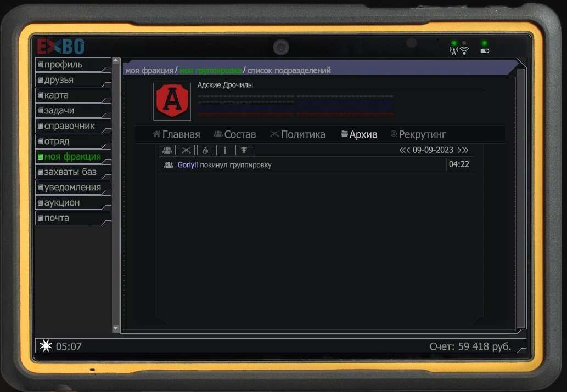
Task: Click the Wi-Fi signal status icon
Action: (x=464, y=51)
